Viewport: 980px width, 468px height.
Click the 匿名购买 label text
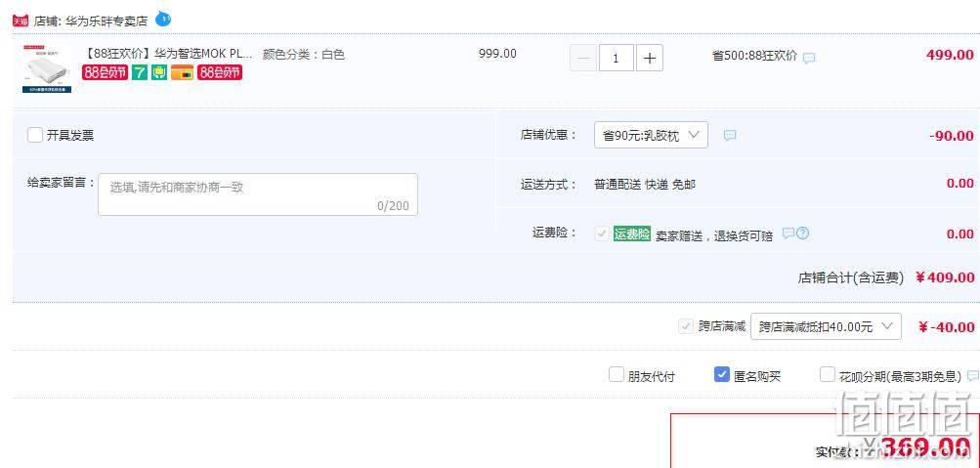(x=757, y=376)
